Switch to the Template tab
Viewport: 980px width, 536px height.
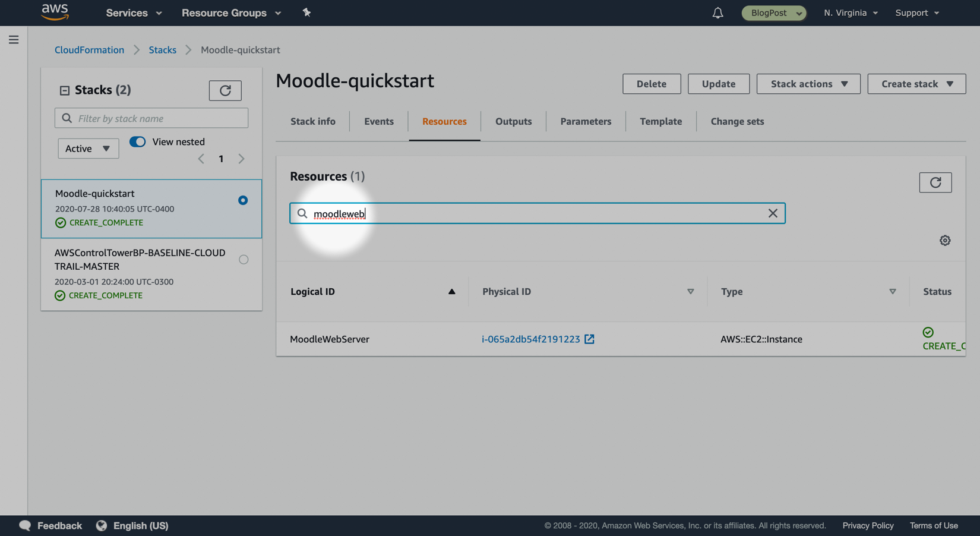tap(661, 121)
